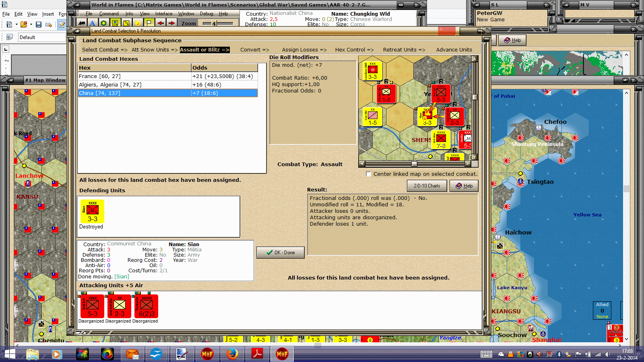Open the Info menu
644x362 pixels.
129,14
